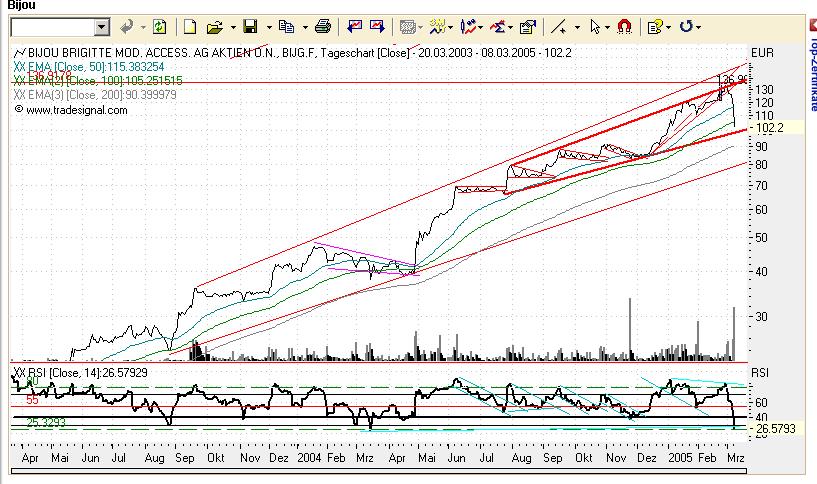Expand the back arrow history dropdown

tap(143, 27)
